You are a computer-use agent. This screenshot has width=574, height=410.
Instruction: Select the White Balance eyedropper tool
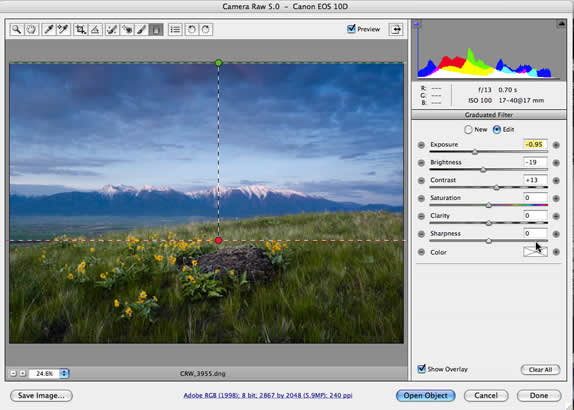coord(48,29)
